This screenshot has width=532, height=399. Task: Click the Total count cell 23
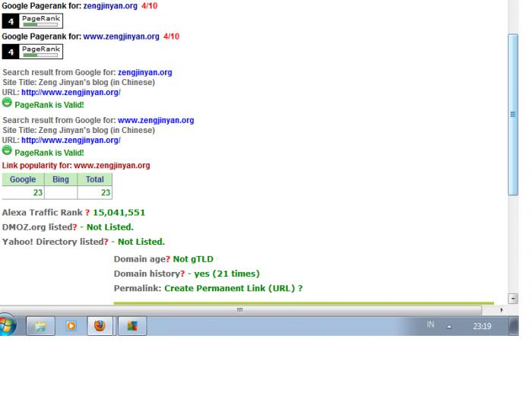[95, 193]
